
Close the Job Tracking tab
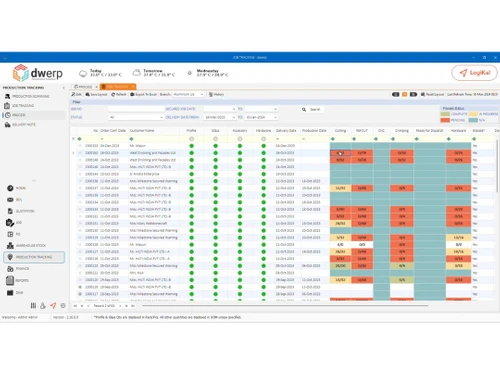(133, 87)
